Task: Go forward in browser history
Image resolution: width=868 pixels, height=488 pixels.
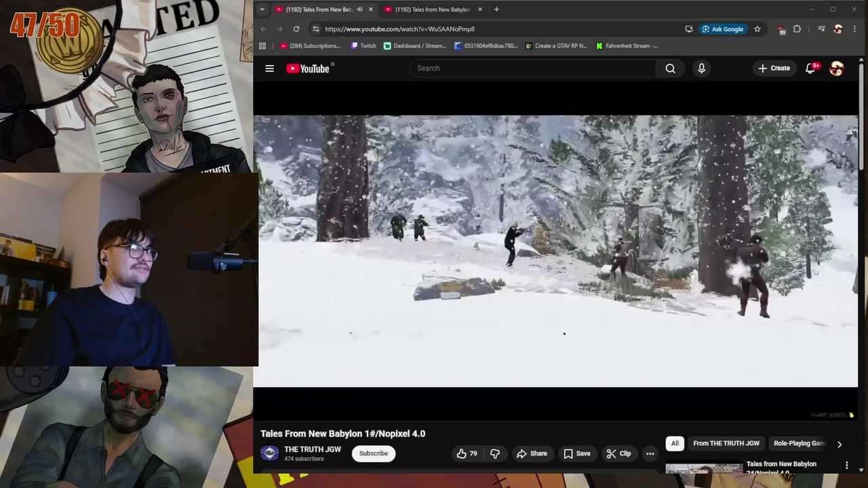Action: tap(279, 29)
